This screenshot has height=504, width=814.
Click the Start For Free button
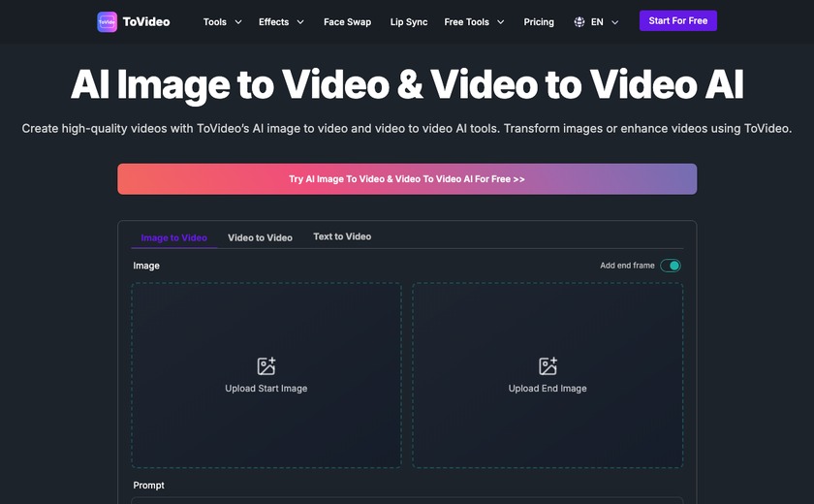678,20
